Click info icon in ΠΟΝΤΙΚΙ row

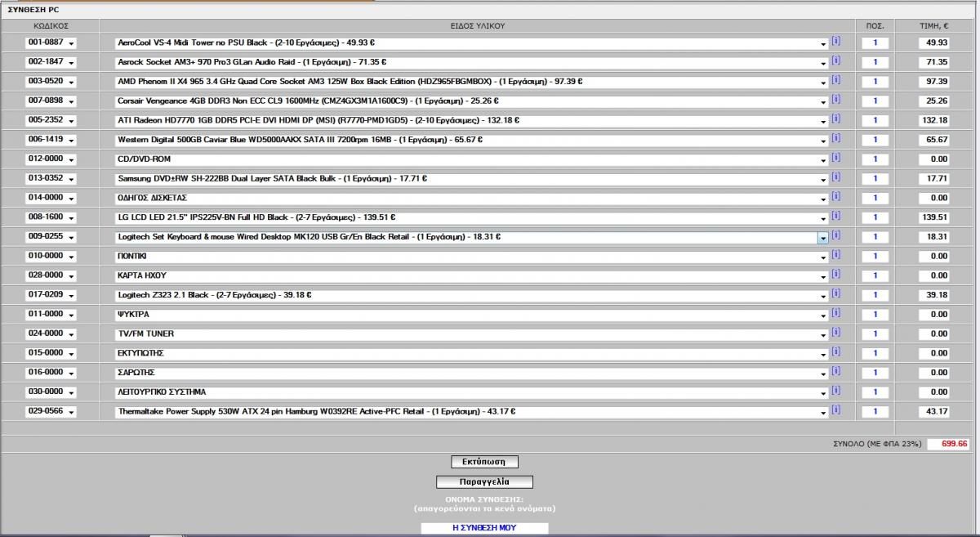tap(835, 254)
